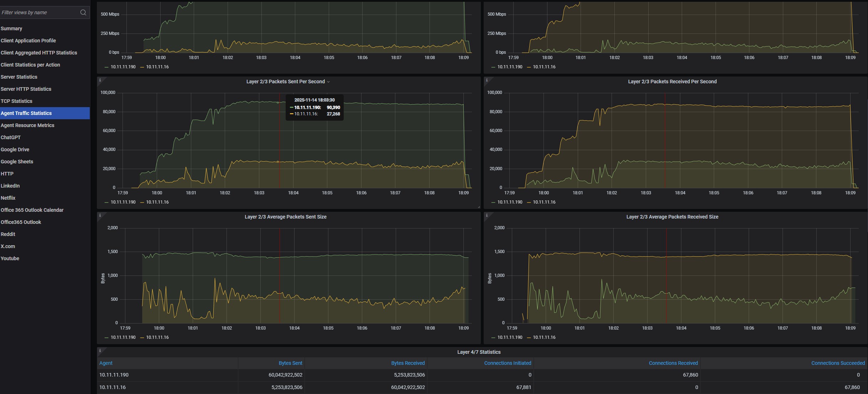Open Layer 2/3 Average Packets Received Size panel menu

pyautogui.click(x=672, y=217)
